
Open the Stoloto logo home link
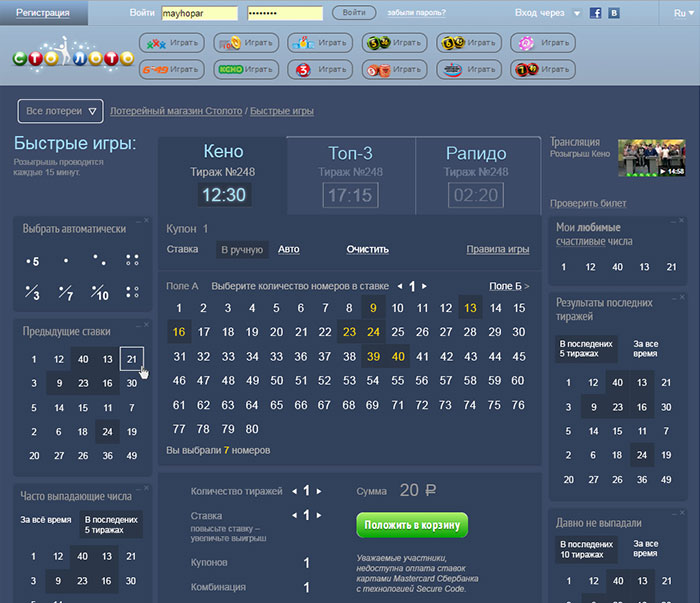pos(73,57)
